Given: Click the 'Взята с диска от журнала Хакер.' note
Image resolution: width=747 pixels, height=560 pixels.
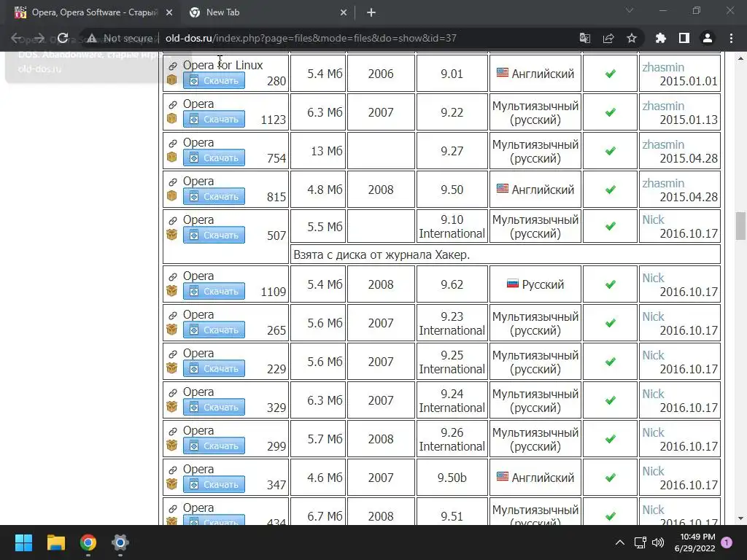Looking at the screenshot, I should 382,254.
